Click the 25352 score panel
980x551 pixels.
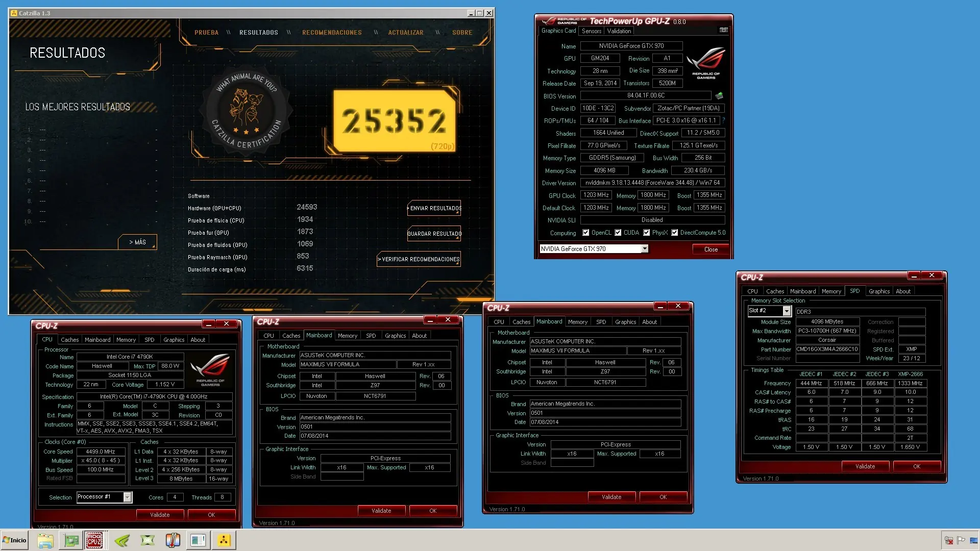click(394, 121)
